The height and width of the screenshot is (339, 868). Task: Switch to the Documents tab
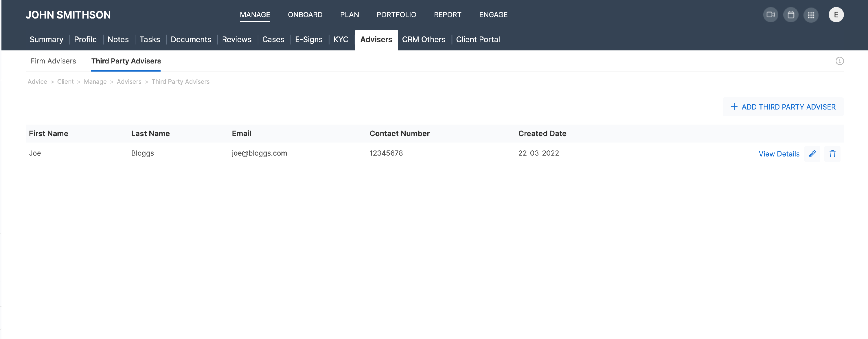[191, 39]
